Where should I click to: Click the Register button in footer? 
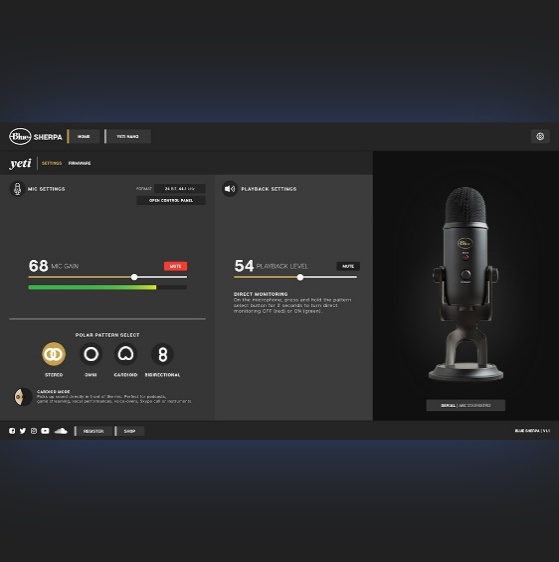tap(94, 431)
